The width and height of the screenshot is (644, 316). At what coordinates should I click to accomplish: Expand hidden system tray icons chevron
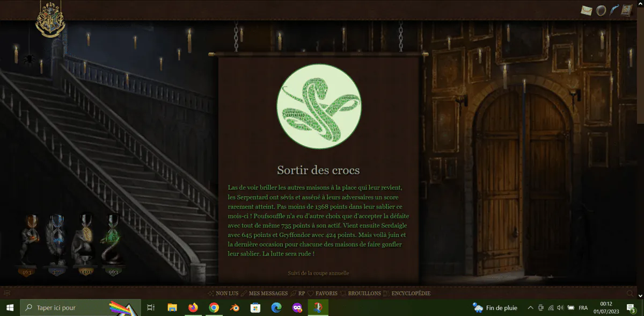coord(531,307)
